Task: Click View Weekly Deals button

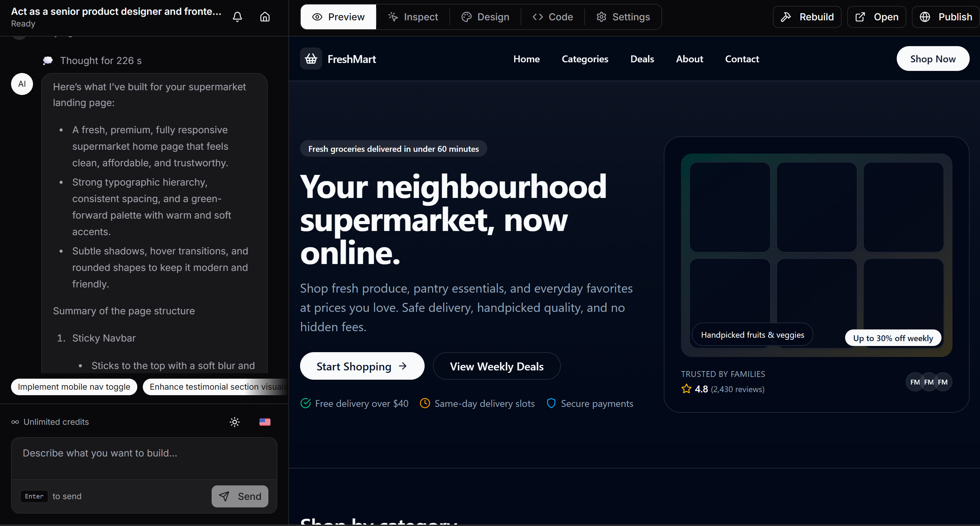Action: 497,366
